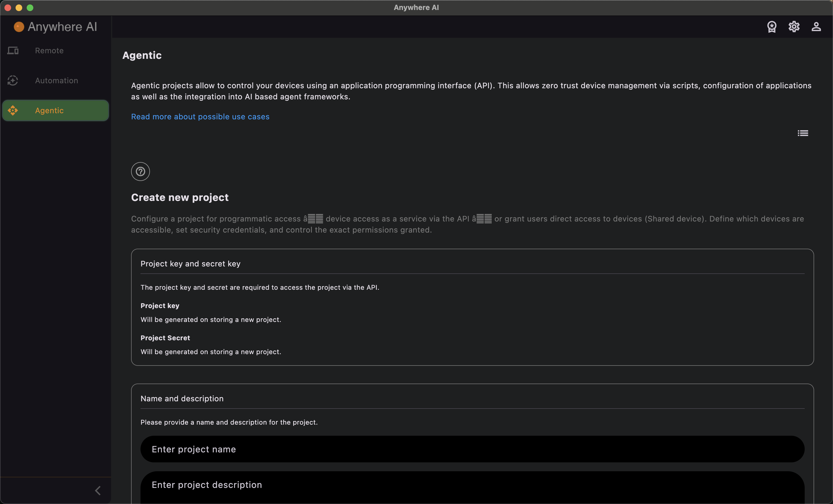Open the user account profile icon

tap(816, 27)
